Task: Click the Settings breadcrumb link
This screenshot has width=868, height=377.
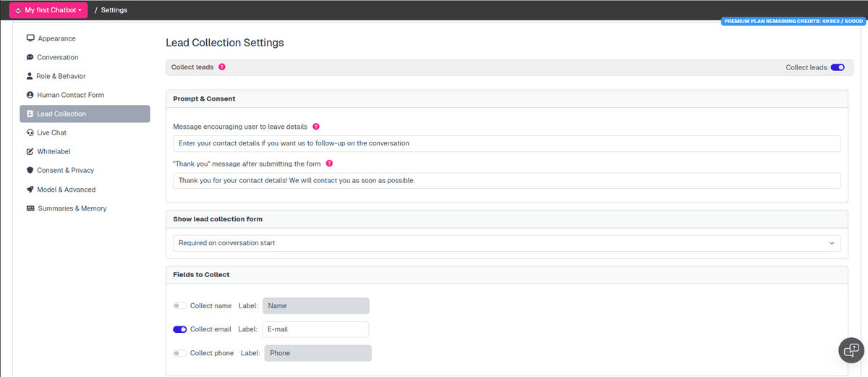Action: (114, 10)
